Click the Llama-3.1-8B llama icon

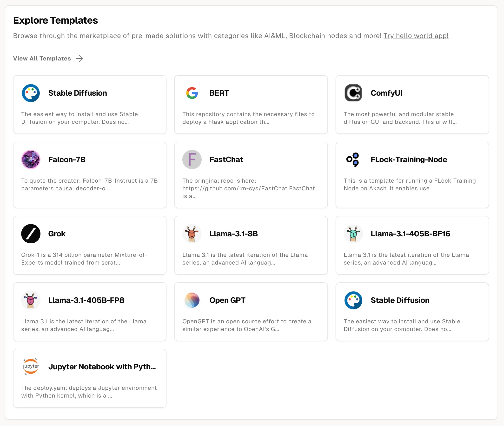192,233
